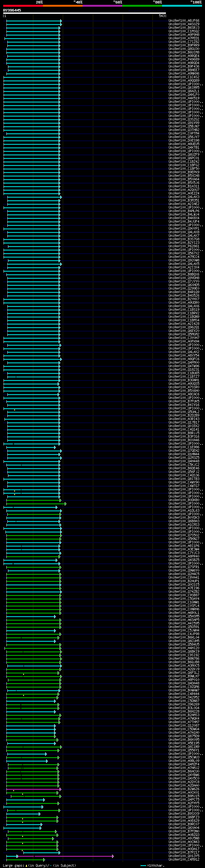Click the red 20% identity legend segment
Screen dimensions: 205x868
point(23,6)
